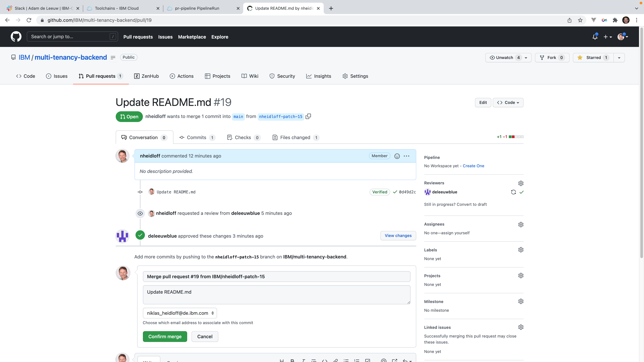Expand the Code dropdown next to Edit

point(508,103)
